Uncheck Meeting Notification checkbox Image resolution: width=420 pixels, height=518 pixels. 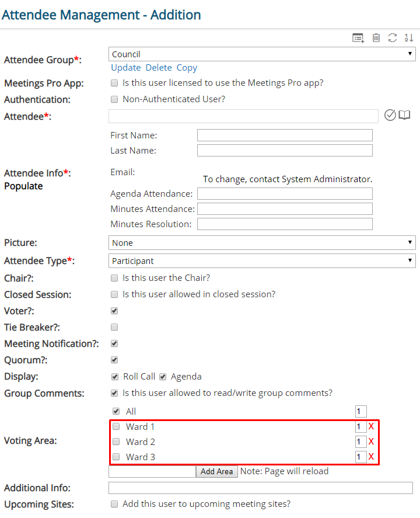114,343
